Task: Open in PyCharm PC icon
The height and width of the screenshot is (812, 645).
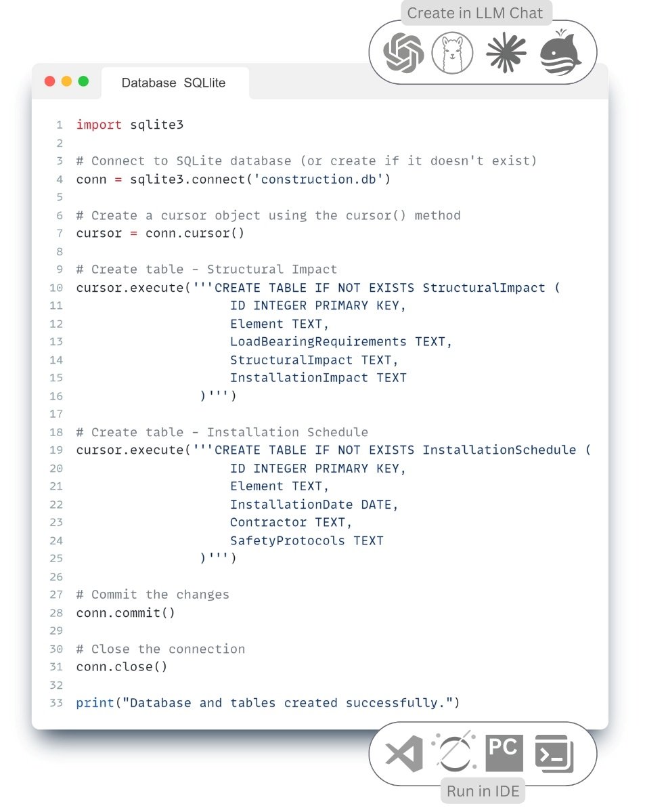Action: [504, 752]
